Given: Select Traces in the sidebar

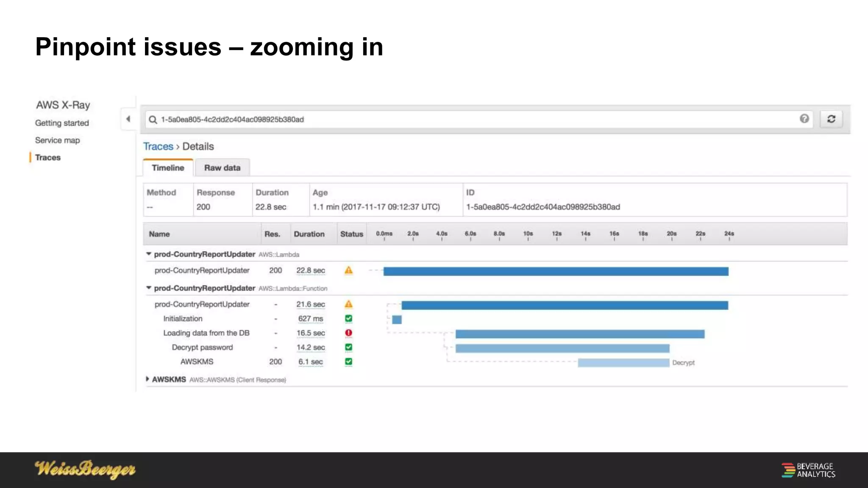Looking at the screenshot, I should click(x=47, y=158).
